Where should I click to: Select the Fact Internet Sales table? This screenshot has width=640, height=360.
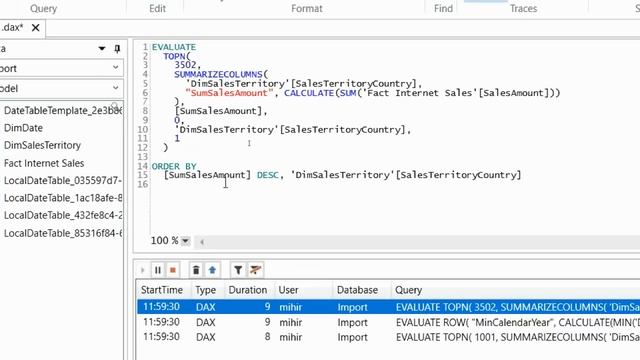coord(44,163)
